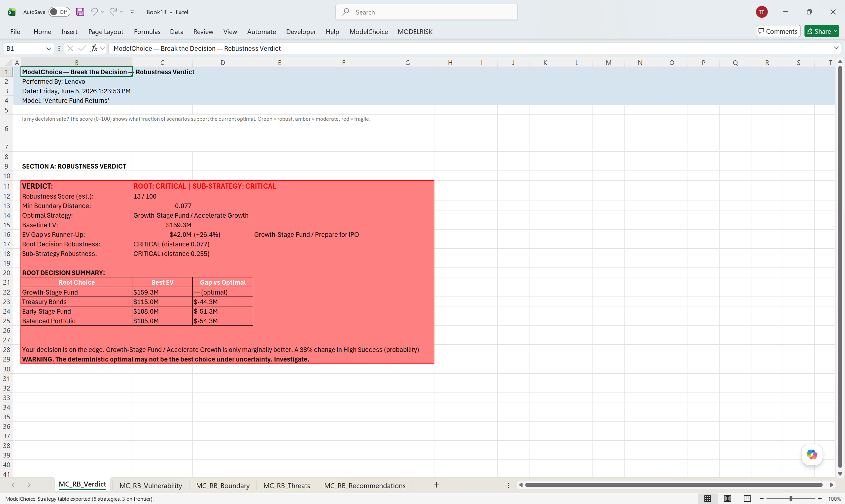This screenshot has width=845, height=504.
Task: Open Customize Quick Access Toolbar dropdown
Action: coord(132,12)
